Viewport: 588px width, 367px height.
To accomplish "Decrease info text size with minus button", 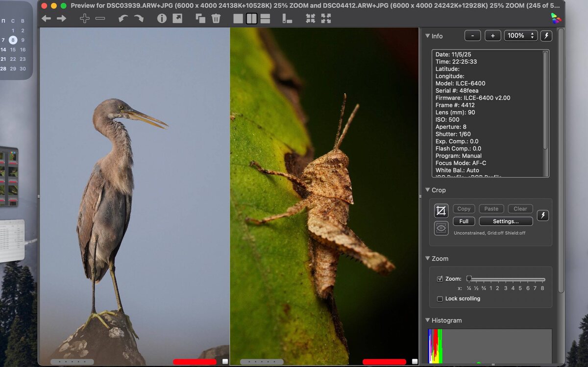I will pyautogui.click(x=472, y=35).
